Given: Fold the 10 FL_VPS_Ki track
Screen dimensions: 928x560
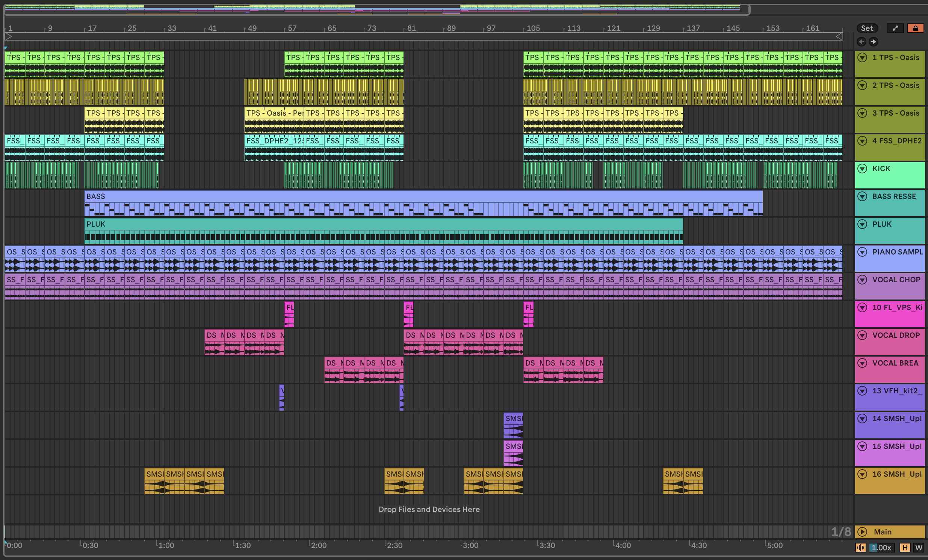Looking at the screenshot, I should (x=862, y=307).
